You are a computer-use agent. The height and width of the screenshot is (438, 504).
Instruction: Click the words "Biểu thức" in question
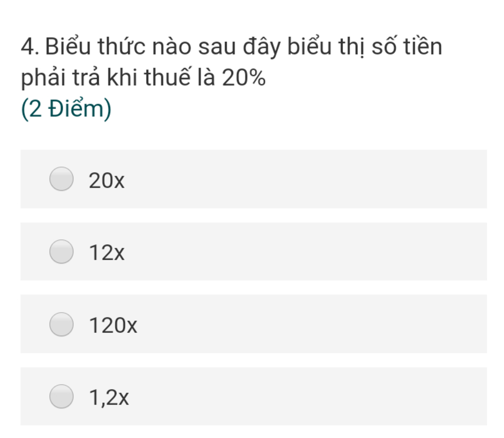tap(95, 47)
